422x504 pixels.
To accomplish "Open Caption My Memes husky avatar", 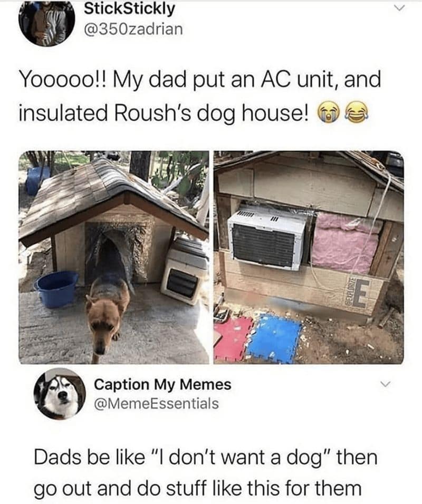I will (x=60, y=394).
